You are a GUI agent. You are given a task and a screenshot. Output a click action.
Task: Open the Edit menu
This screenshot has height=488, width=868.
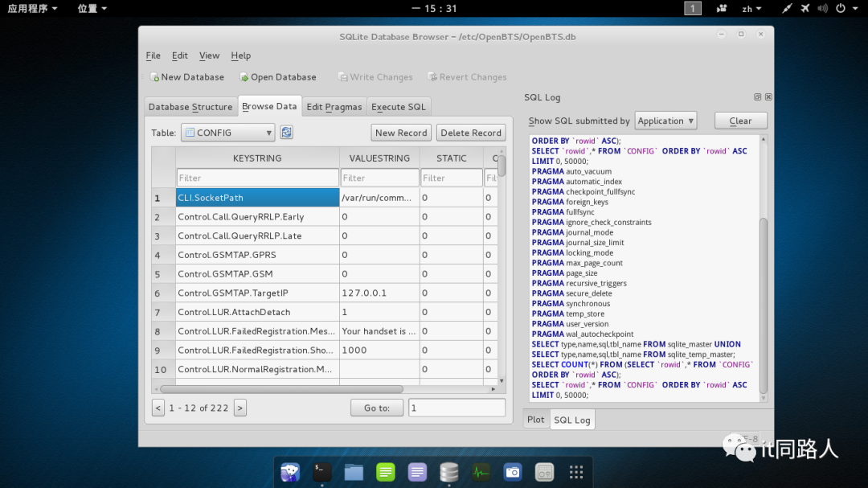click(x=179, y=55)
